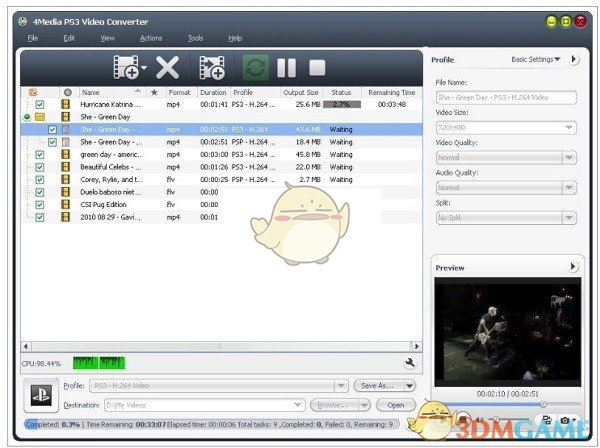This screenshot has height=448, width=600.
Task: Open the Video Quality dropdown
Action: tap(569, 157)
